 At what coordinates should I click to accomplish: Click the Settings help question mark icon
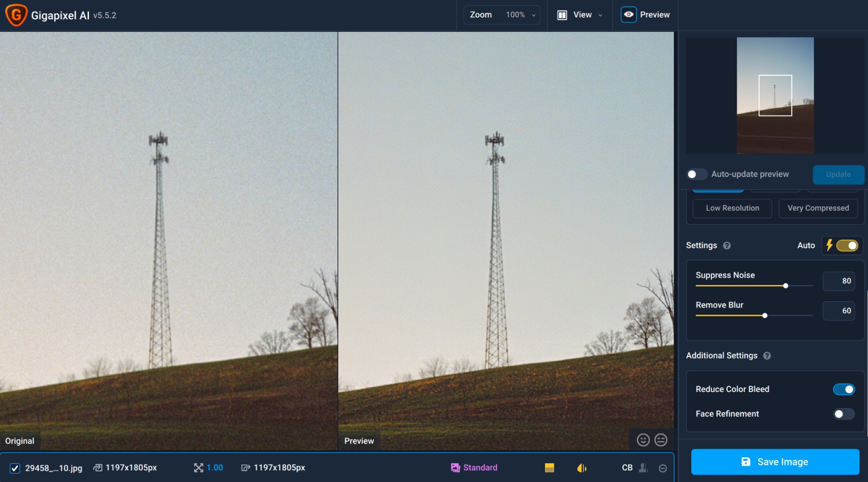727,246
